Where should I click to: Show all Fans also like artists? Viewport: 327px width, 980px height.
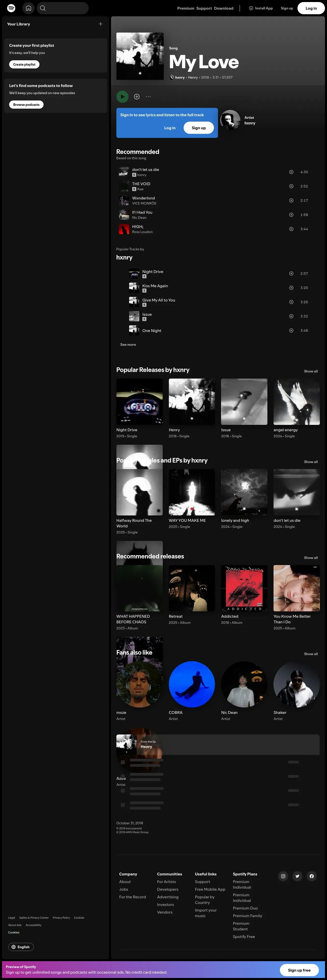tap(311, 654)
